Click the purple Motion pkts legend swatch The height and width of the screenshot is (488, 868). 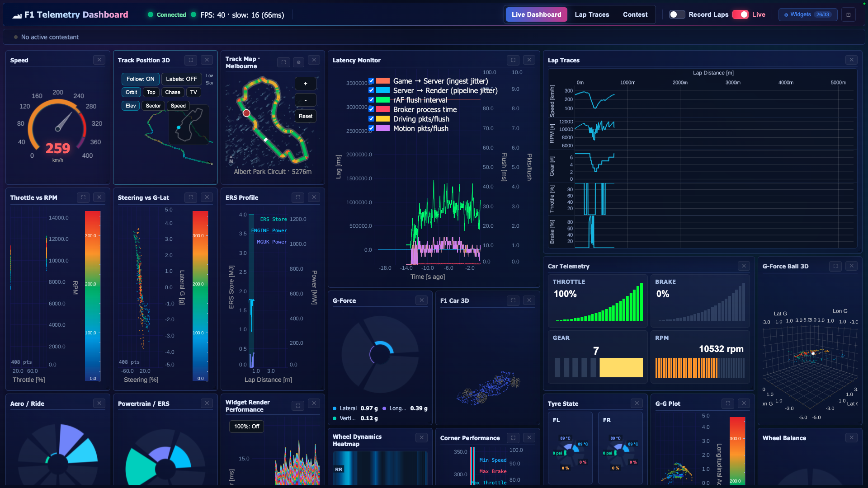pyautogui.click(x=383, y=128)
